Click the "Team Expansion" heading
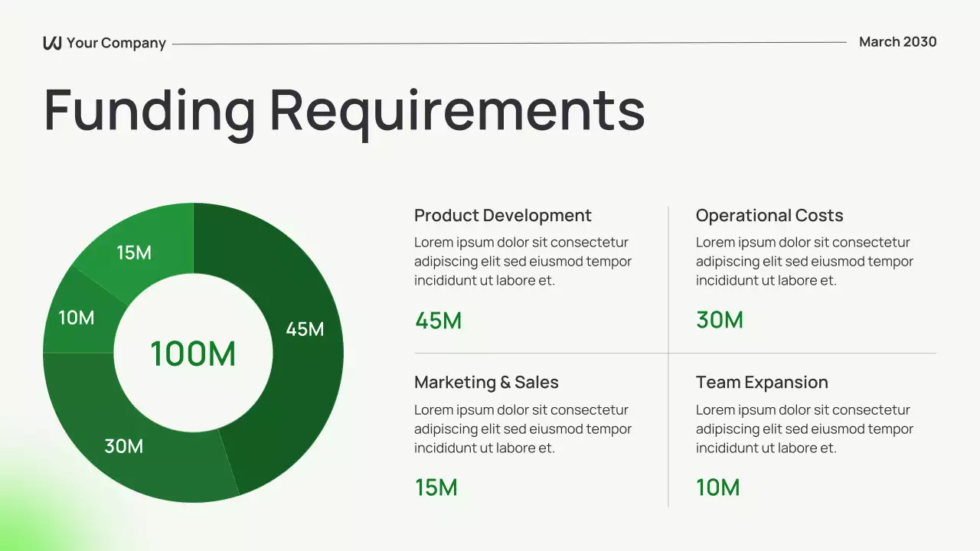Screen dimensions: 980x551 [x=761, y=382]
